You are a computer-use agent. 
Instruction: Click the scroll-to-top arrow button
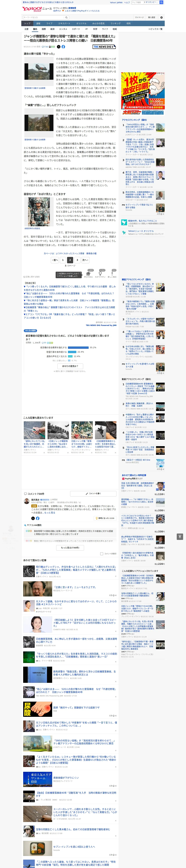(x=180, y=537)
